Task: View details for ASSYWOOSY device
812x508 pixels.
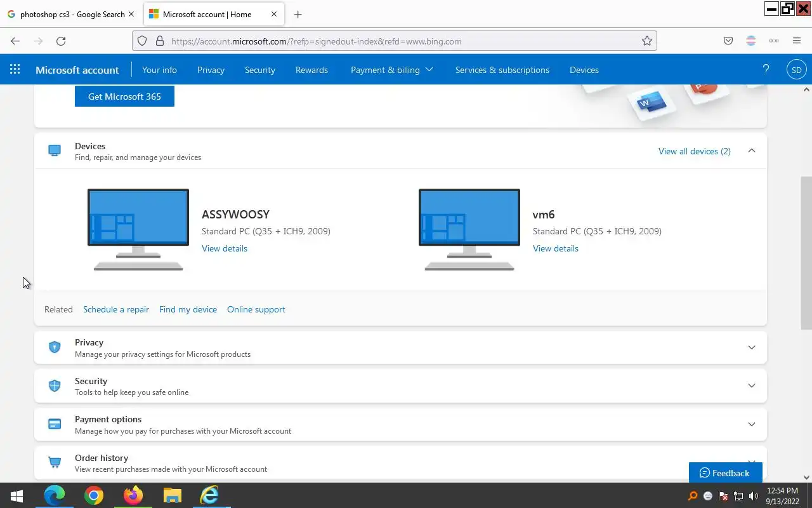Action: (225, 248)
